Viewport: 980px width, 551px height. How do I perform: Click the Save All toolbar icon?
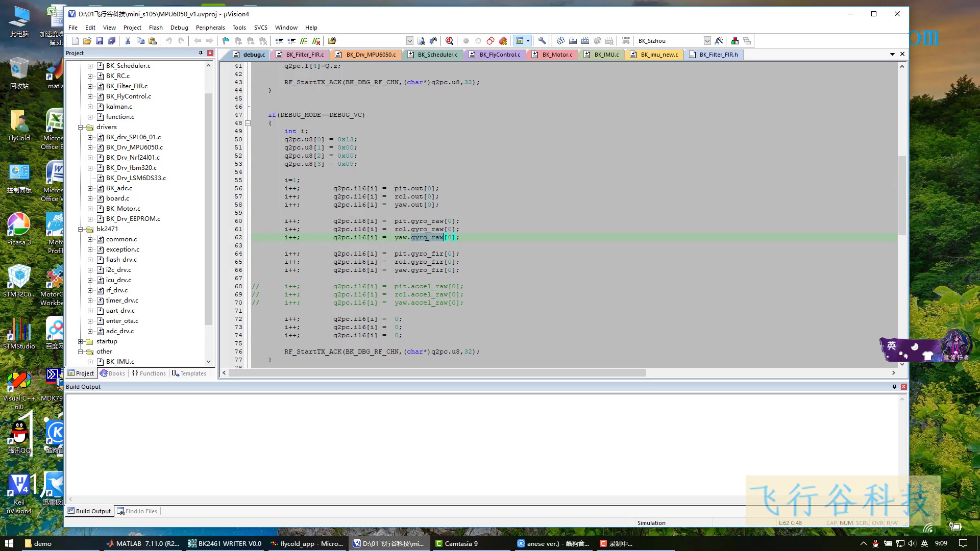(x=112, y=41)
